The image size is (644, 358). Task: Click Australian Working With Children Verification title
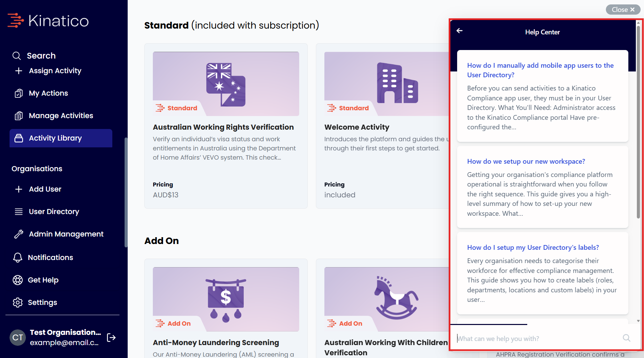[x=386, y=347]
